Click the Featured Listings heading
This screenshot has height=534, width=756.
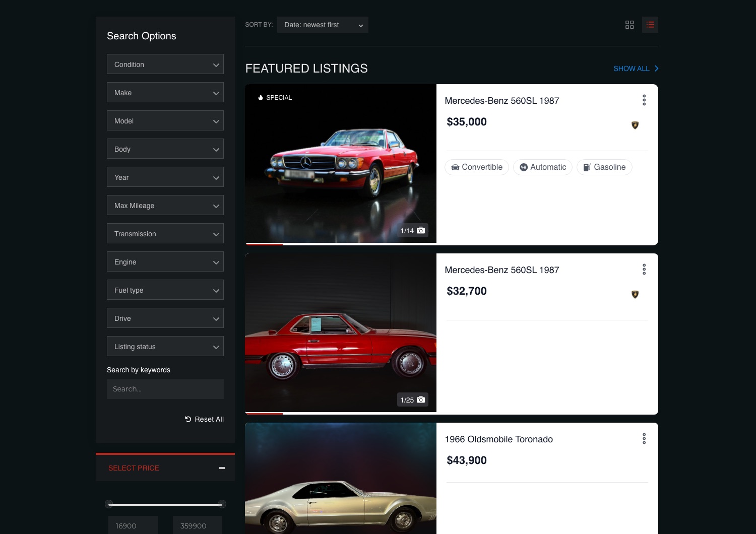pos(306,69)
